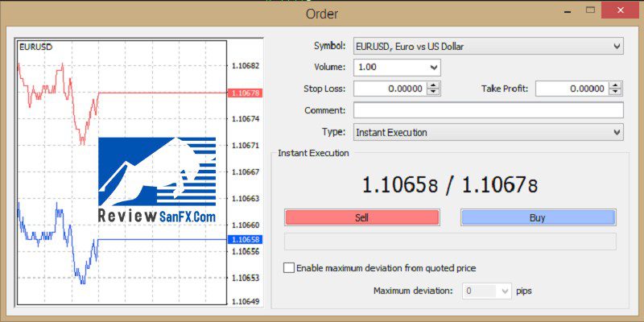644x322 pixels.
Task: Focus the Comment text field
Action: point(488,110)
